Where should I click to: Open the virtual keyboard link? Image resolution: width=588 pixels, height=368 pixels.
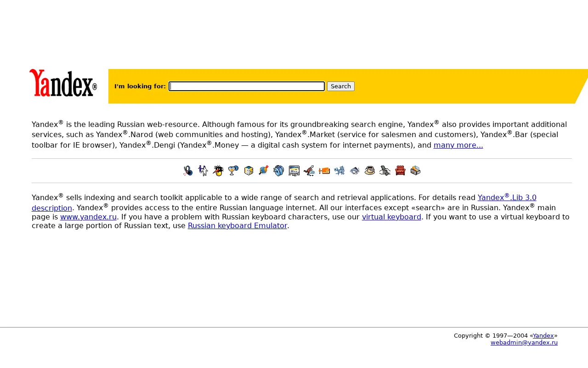tap(391, 217)
